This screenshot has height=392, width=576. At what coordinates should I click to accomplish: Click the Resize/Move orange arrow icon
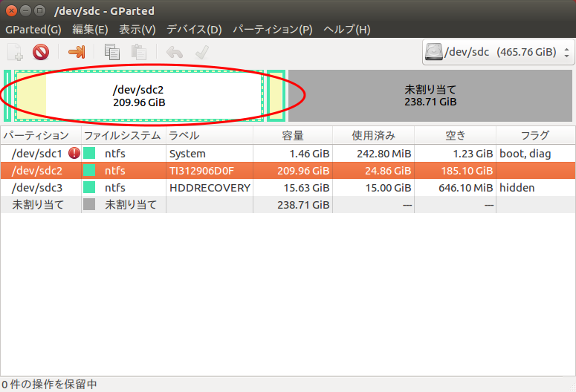tap(77, 52)
